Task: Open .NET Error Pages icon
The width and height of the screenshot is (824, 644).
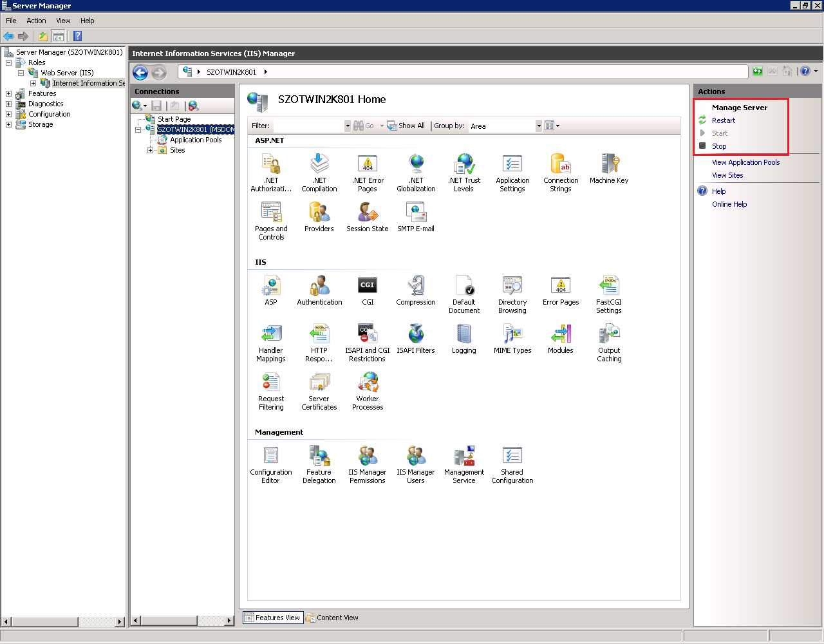Action: 368,172
